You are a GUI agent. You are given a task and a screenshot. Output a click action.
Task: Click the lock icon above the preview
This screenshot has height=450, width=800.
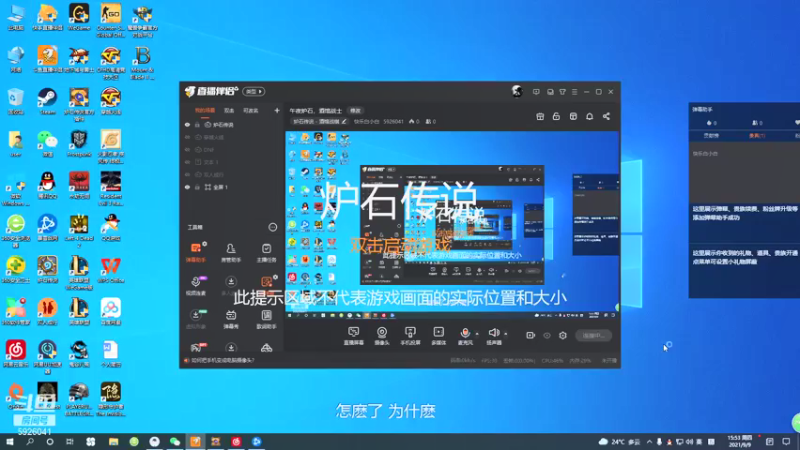tap(556, 116)
